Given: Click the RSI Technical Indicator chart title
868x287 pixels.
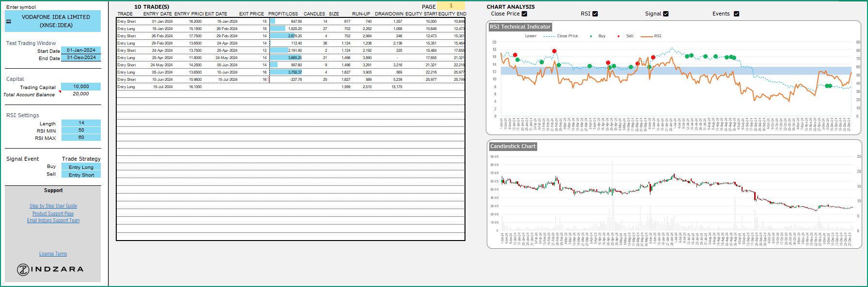Looking at the screenshot, I should coord(520,27).
